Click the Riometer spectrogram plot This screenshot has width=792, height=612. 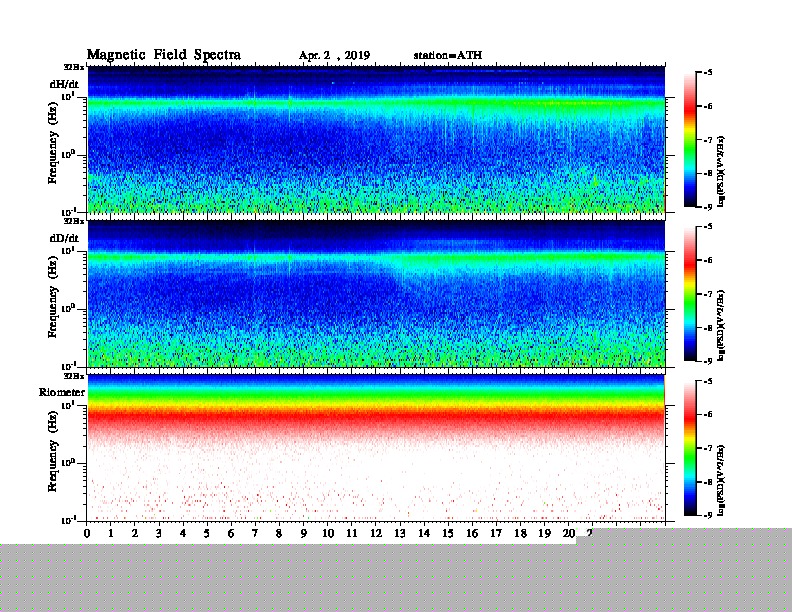pos(376,448)
